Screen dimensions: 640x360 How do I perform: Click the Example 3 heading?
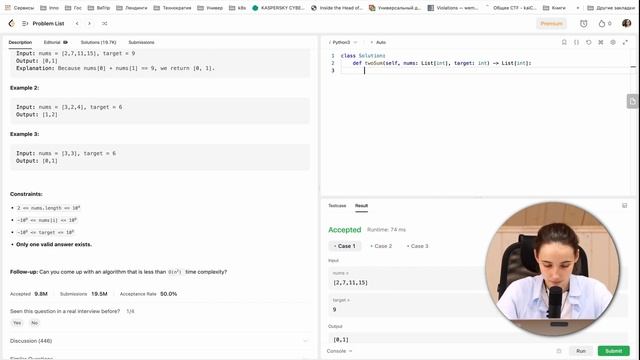[24, 134]
